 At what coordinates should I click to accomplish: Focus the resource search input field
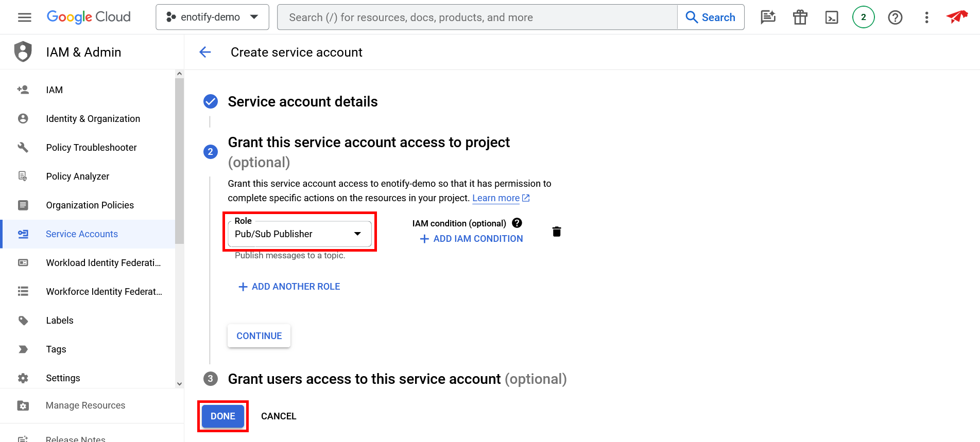click(477, 17)
